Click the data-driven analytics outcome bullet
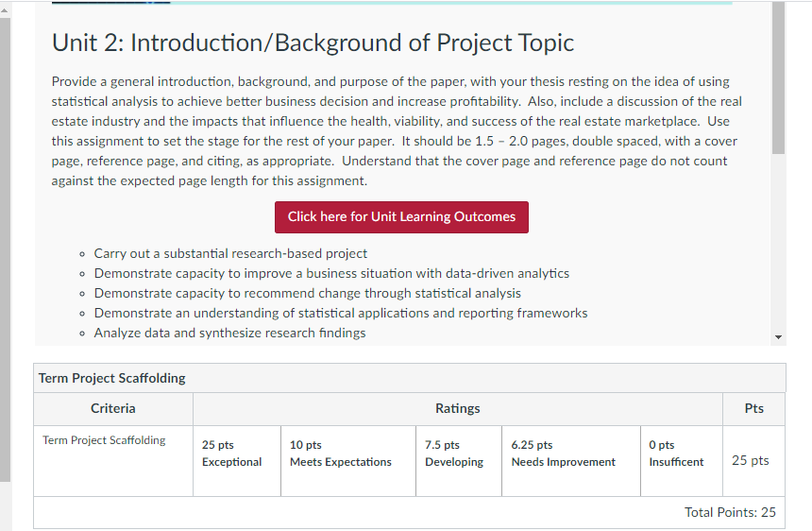812x531 pixels. (x=331, y=273)
